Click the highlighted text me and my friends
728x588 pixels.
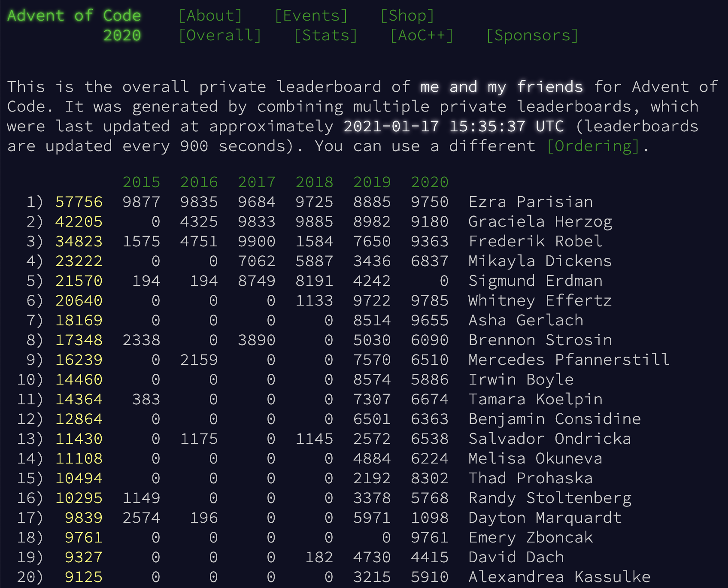pyautogui.click(x=502, y=87)
